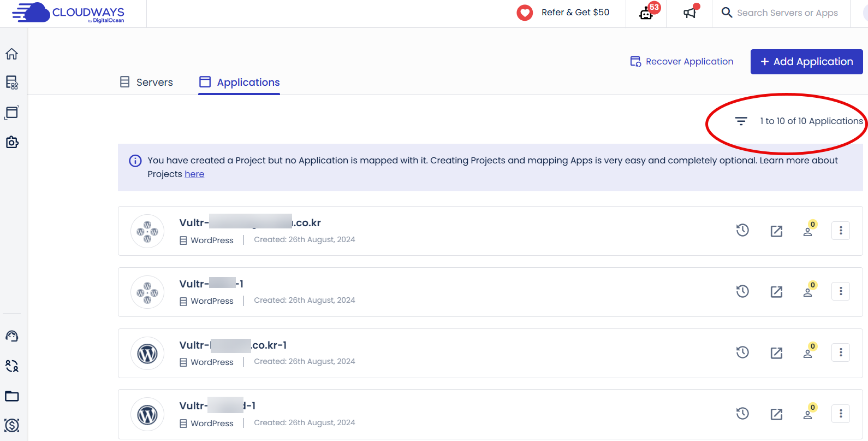The image size is (868, 441).
Task: Click the home dashboard sidebar icon
Action: [x=11, y=54]
